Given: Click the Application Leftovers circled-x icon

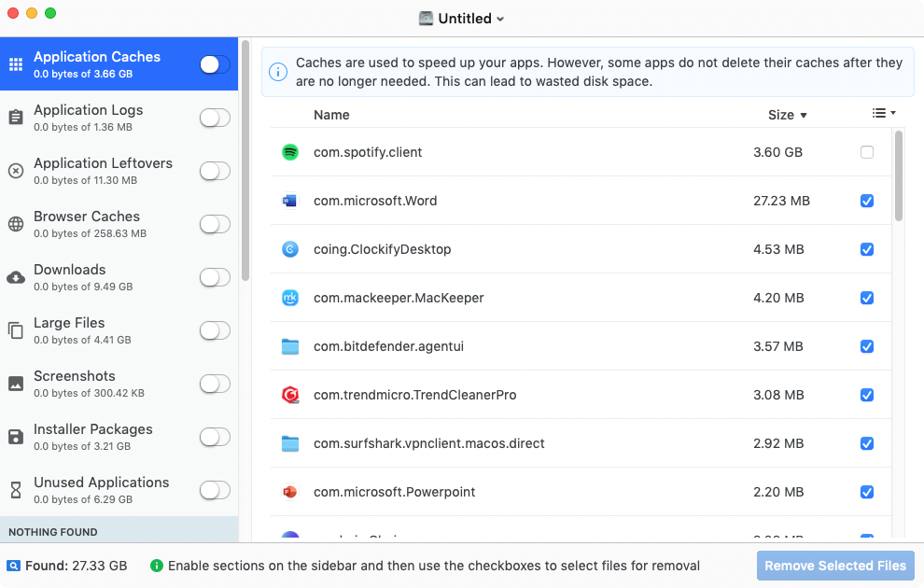Looking at the screenshot, I should pyautogui.click(x=16, y=171).
